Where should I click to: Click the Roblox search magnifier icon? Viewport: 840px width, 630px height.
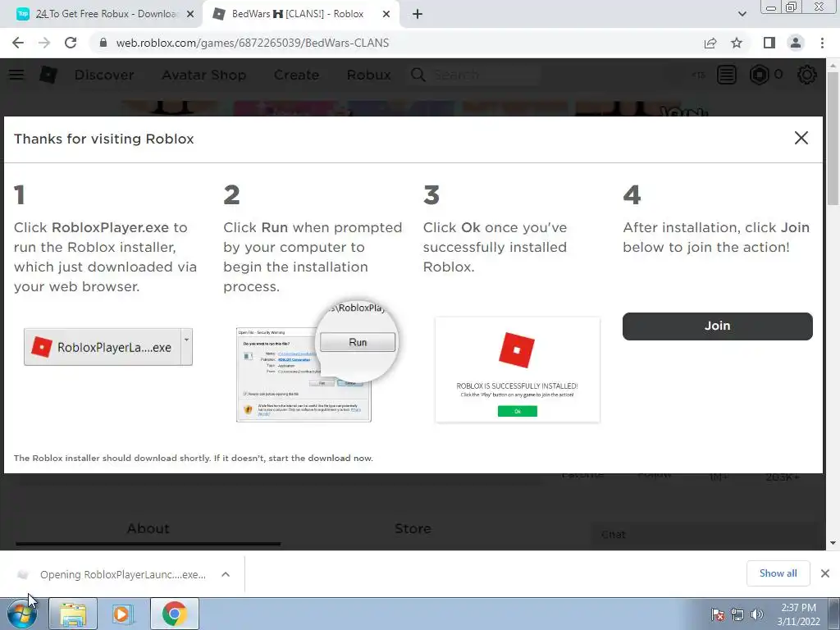click(x=418, y=75)
